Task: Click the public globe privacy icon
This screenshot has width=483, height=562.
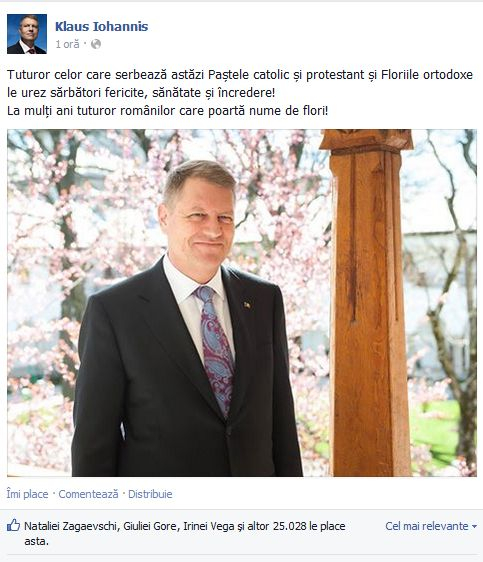Action: 96,44
